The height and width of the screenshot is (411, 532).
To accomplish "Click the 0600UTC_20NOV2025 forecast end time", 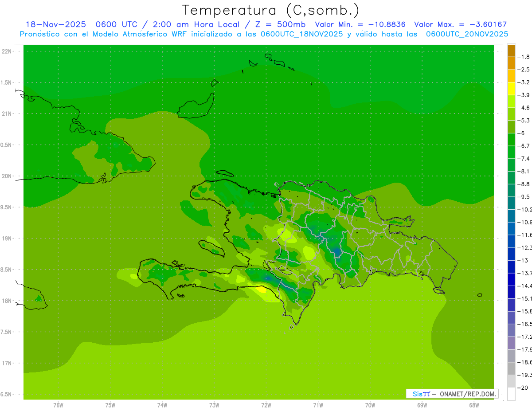I will click(467, 34).
